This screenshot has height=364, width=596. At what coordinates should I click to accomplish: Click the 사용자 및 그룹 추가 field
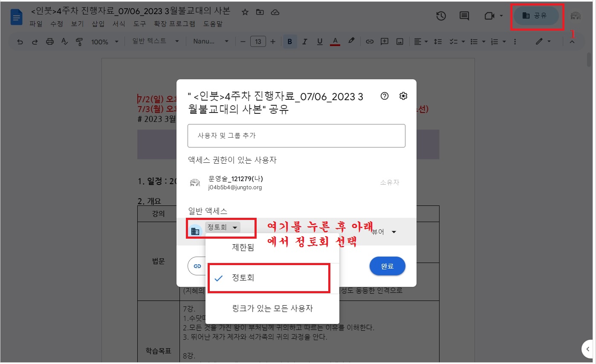(296, 136)
